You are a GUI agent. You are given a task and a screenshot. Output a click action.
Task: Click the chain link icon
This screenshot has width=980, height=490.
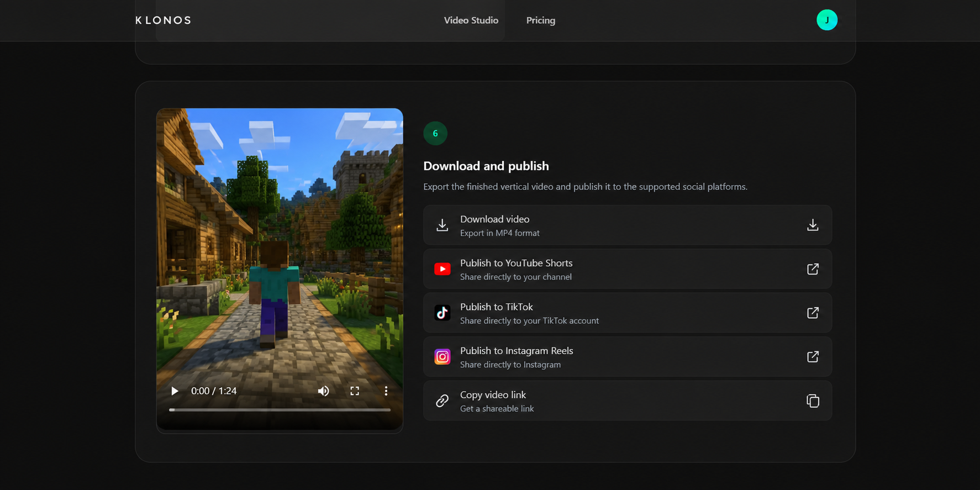tap(442, 401)
